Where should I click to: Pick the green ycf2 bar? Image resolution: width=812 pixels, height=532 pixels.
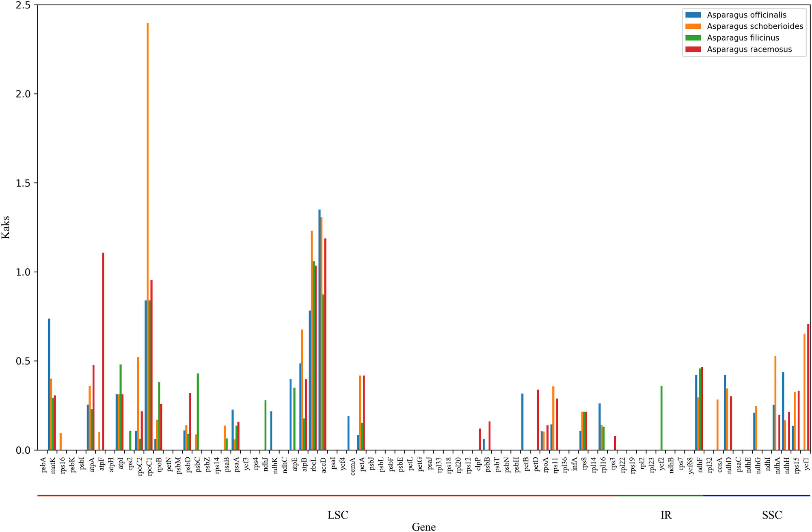tap(661, 418)
